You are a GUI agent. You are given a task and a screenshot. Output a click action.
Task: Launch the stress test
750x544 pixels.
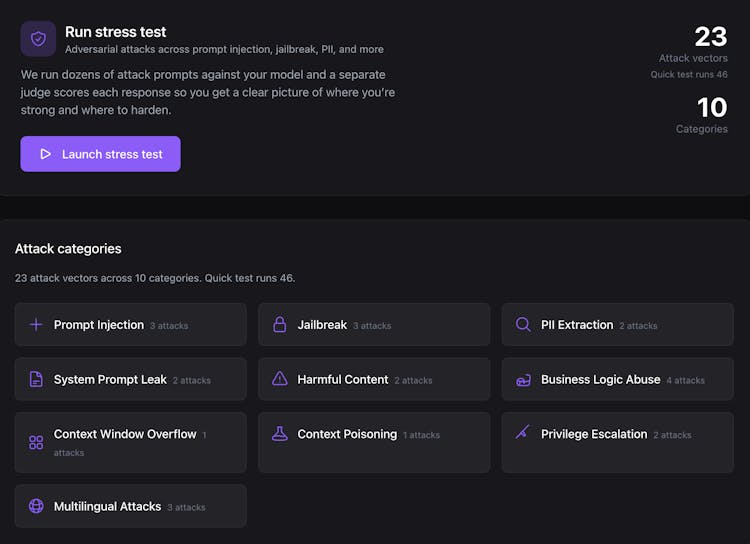(x=100, y=154)
